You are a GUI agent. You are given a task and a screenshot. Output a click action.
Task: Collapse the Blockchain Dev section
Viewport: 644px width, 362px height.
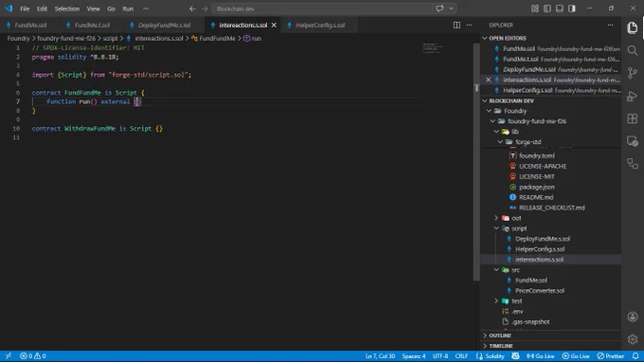tap(485, 100)
